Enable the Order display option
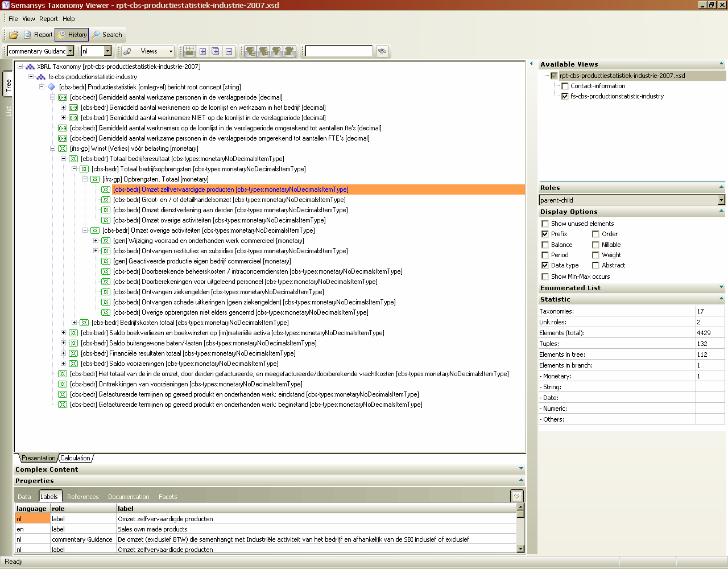The image size is (728, 569). (595, 234)
